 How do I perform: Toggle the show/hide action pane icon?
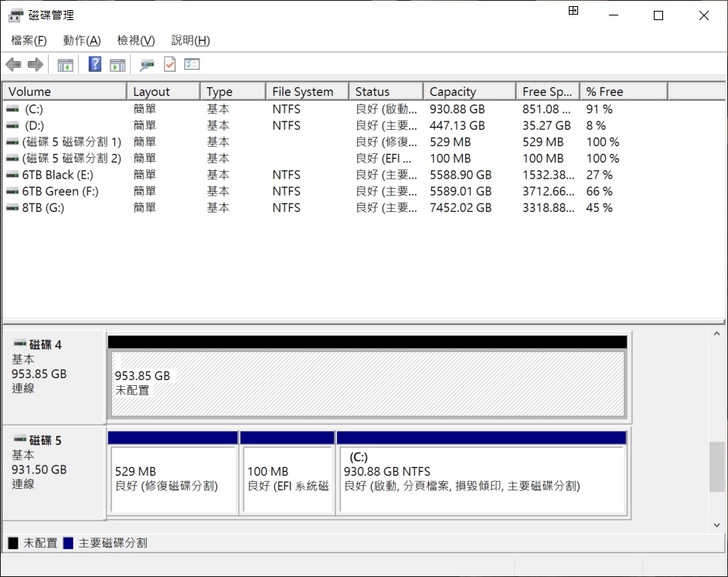click(117, 65)
